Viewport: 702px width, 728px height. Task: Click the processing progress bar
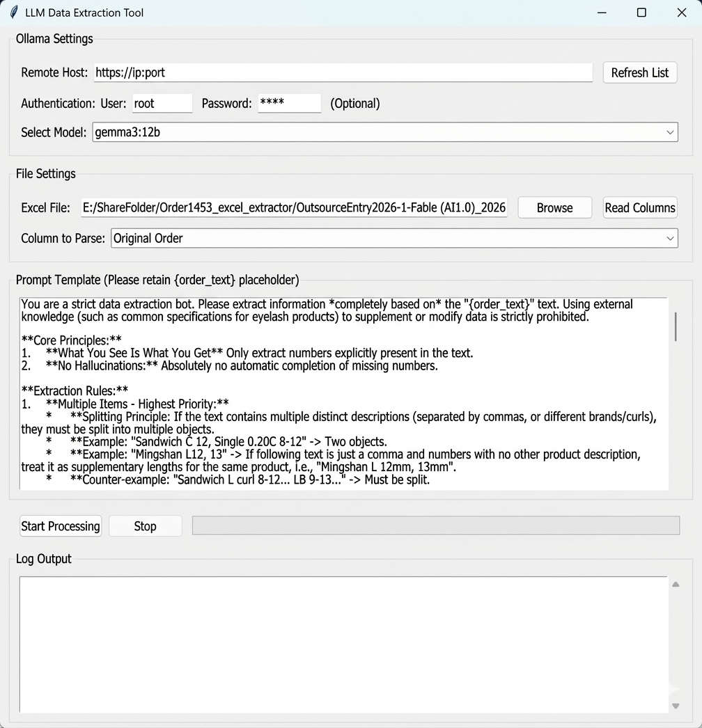click(x=435, y=525)
